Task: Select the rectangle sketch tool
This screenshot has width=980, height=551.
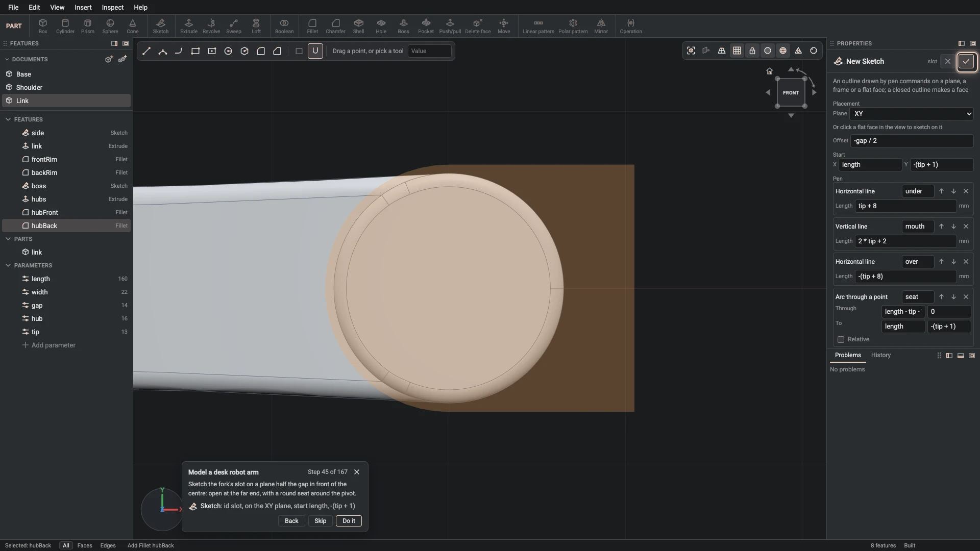Action: click(195, 51)
